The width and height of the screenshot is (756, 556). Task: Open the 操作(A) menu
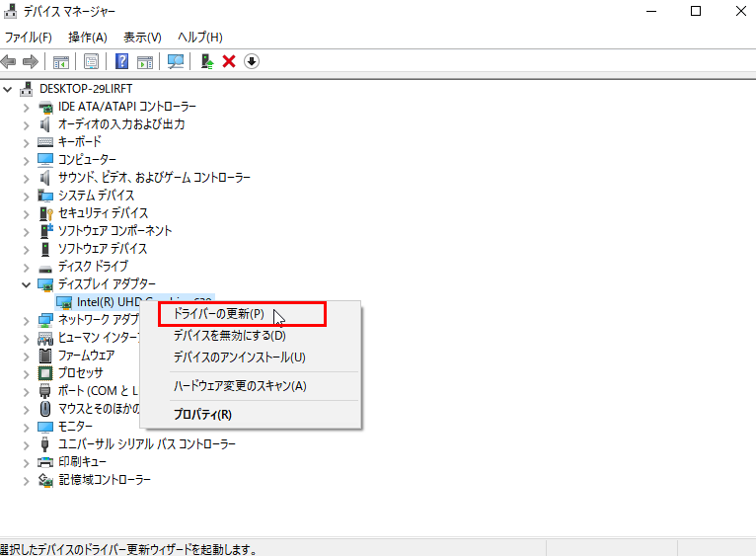[x=87, y=38]
